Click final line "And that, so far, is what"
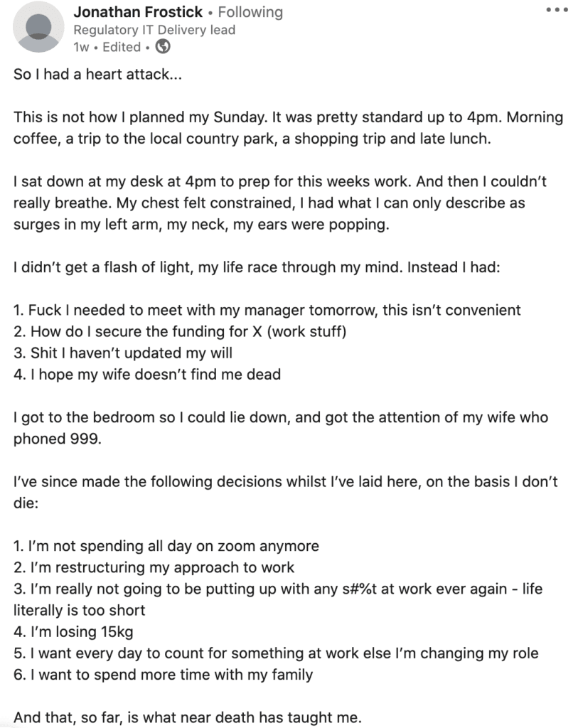The height and width of the screenshot is (728, 583). 188,717
